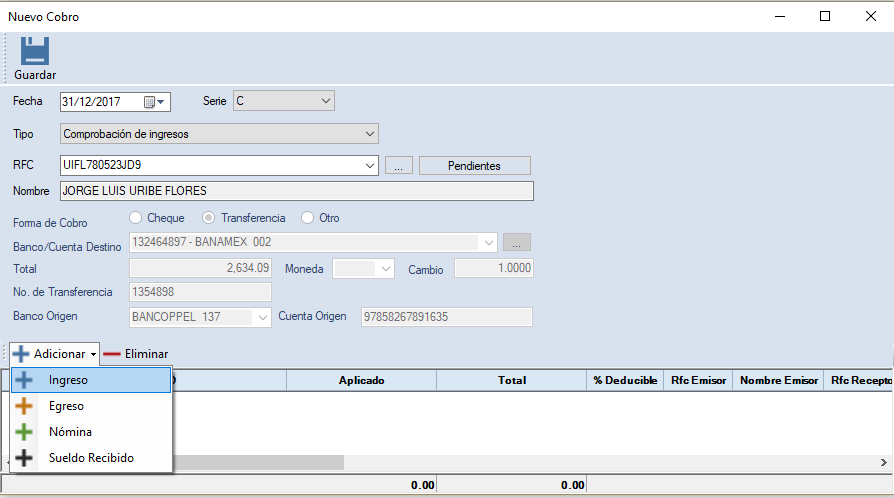Choose Nómina from the Adicionar menu

click(x=70, y=432)
